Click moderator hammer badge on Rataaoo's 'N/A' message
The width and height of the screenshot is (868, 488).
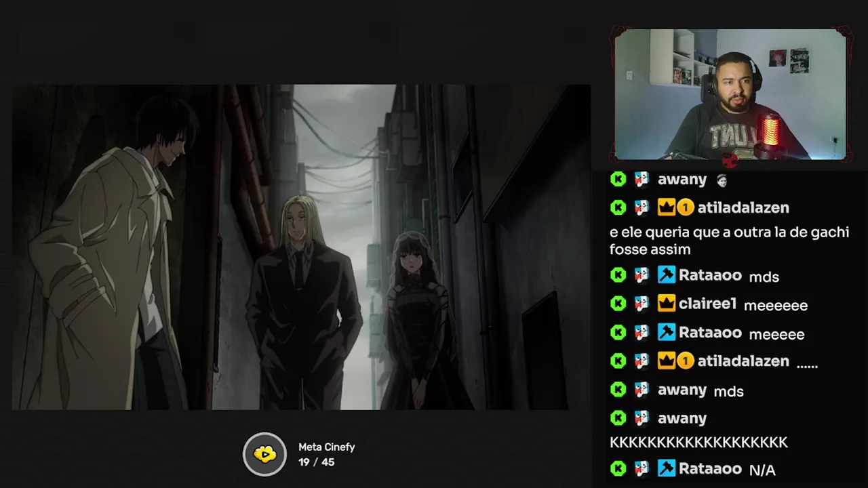click(666, 468)
